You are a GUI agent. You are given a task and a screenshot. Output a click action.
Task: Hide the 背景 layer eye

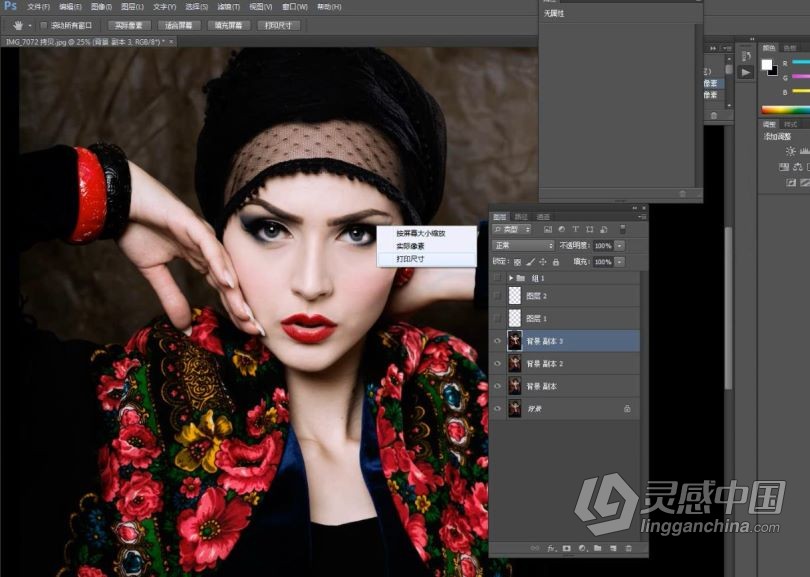pyautogui.click(x=497, y=409)
